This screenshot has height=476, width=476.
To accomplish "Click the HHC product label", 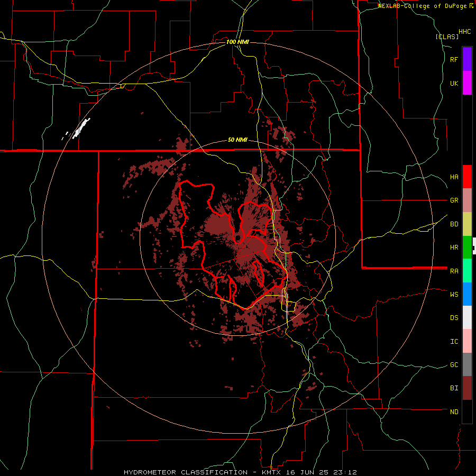I will [465, 32].
